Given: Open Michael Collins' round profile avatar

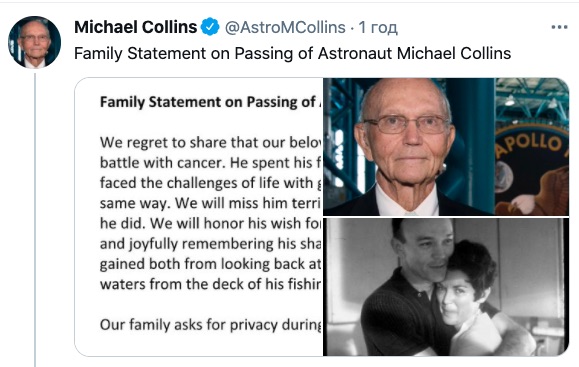Looking at the screenshot, I should point(34,42).
